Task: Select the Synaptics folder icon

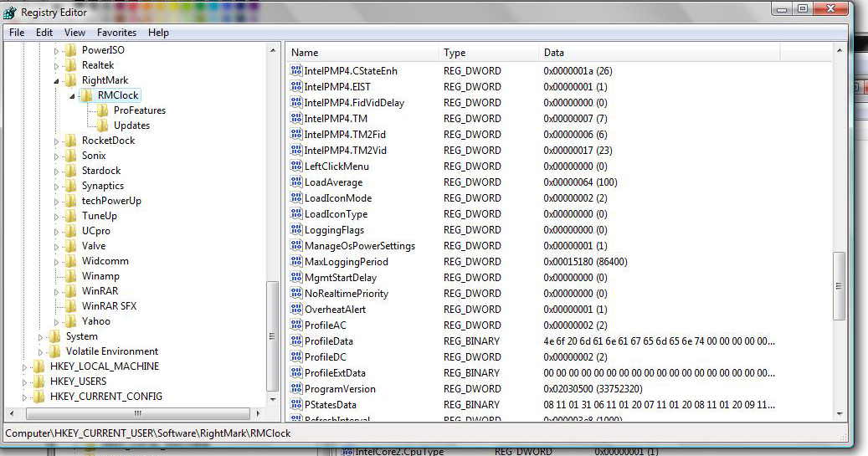Action: click(x=71, y=186)
